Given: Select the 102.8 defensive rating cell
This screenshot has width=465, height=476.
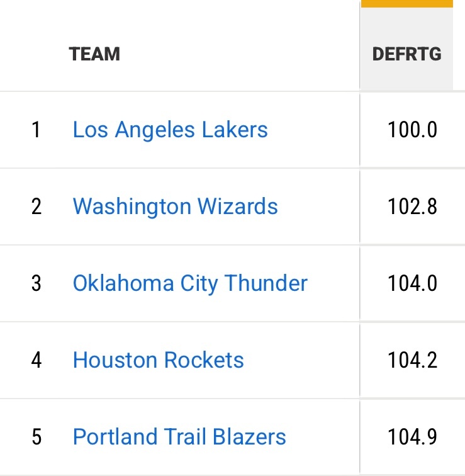Looking at the screenshot, I should coord(412,207).
